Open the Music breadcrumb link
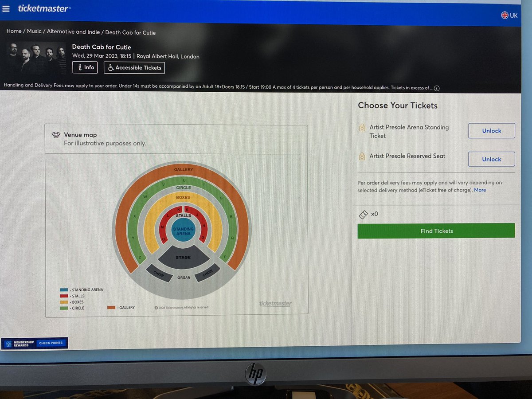The width and height of the screenshot is (532, 399). pos(34,31)
